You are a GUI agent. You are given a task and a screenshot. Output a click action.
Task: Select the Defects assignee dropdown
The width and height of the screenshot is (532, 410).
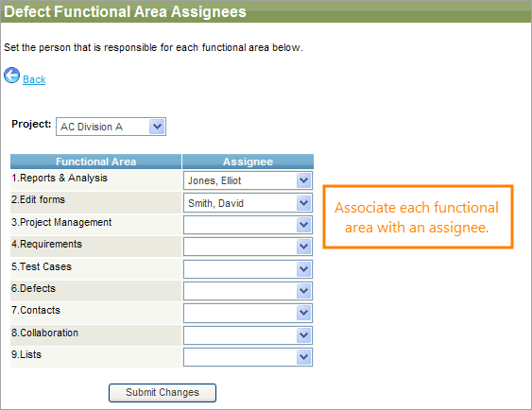click(248, 291)
